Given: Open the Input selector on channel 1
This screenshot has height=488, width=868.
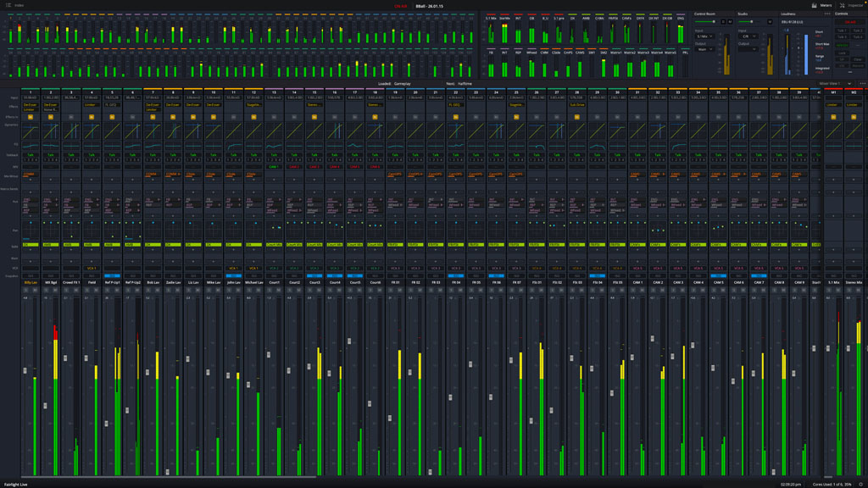Looking at the screenshot, I should 31,98.
